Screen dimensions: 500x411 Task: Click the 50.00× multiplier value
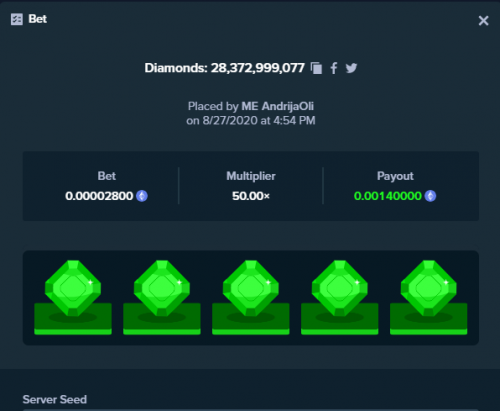pyautogui.click(x=251, y=196)
